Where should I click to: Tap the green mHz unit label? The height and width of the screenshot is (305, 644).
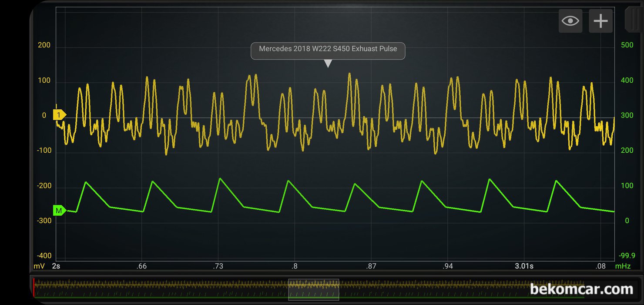coord(622,266)
